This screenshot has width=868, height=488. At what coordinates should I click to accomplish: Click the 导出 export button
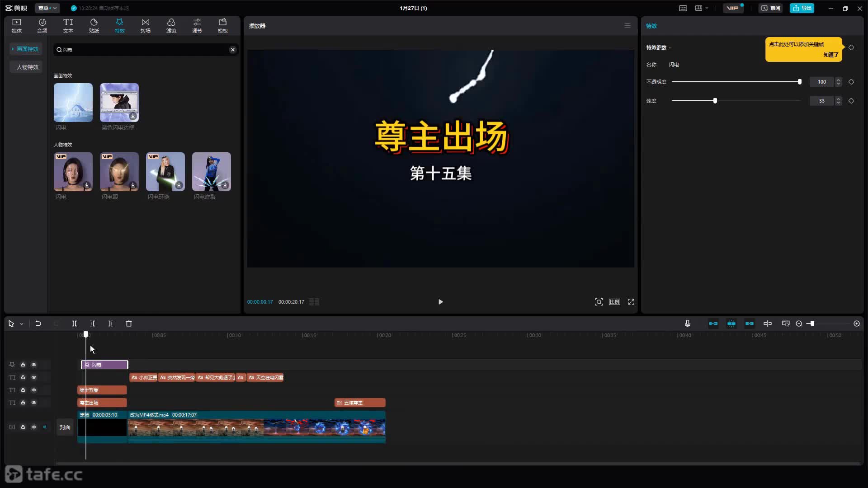(802, 8)
